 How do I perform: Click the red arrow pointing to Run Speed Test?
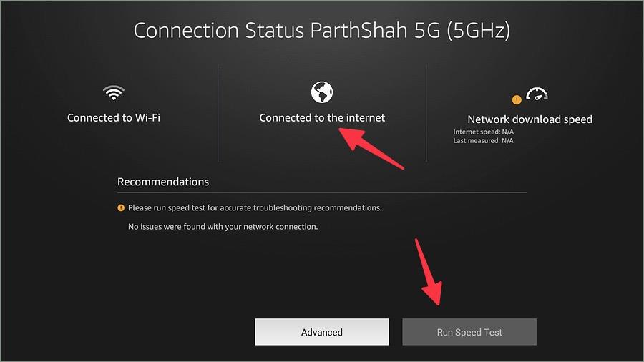429,272
